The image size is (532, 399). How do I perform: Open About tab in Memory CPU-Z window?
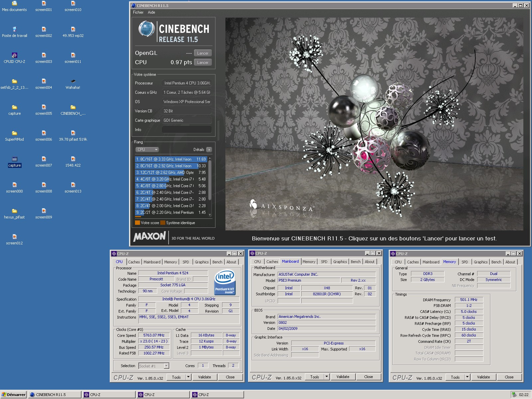[x=510, y=262]
